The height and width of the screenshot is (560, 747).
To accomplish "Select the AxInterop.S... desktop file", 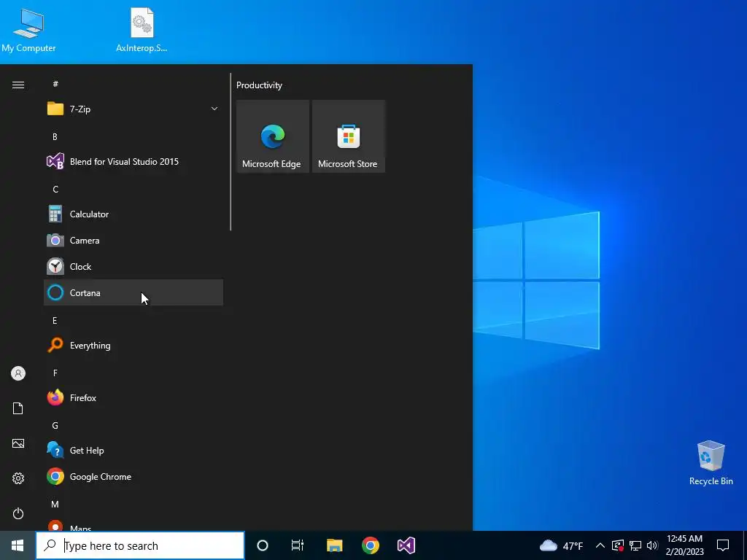I will pos(142,29).
